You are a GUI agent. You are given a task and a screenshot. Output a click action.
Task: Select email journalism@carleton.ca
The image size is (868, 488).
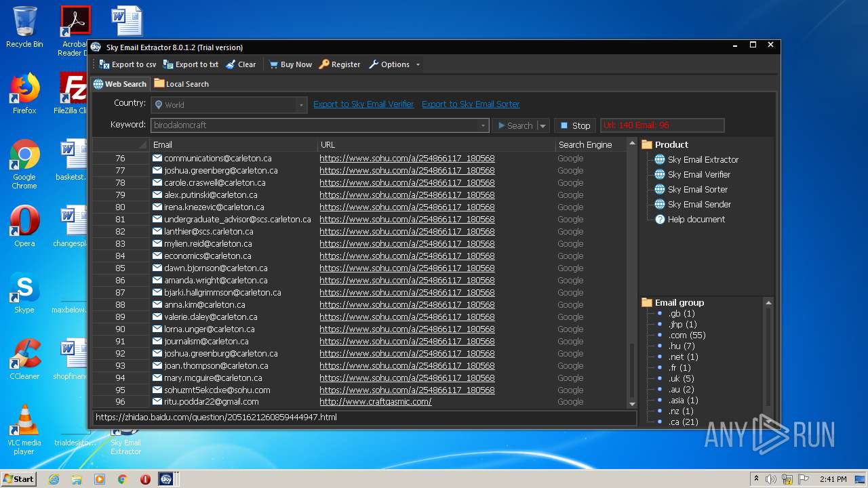pos(206,341)
